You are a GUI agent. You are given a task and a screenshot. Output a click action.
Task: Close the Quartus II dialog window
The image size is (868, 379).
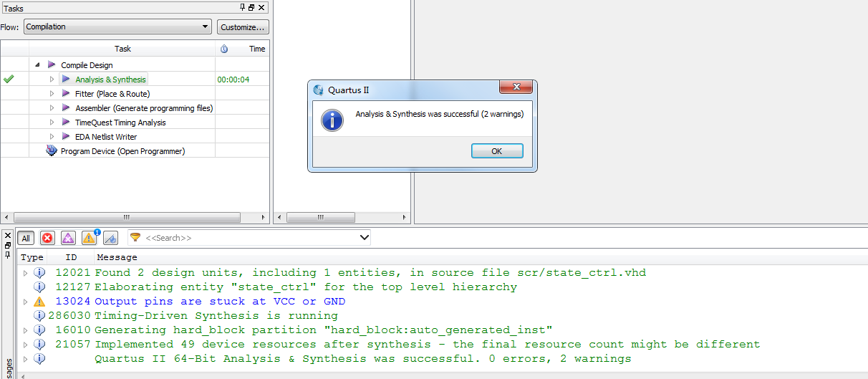click(x=516, y=87)
